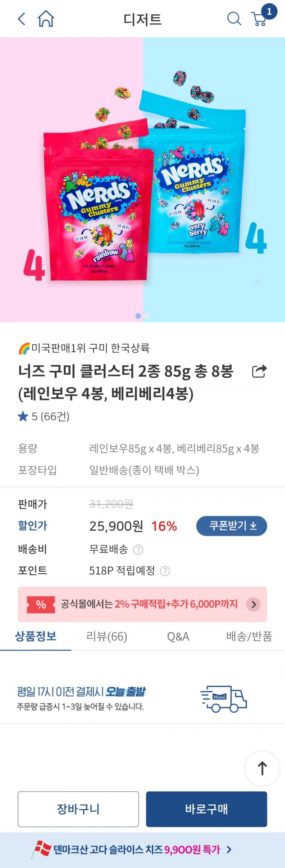Screen dimensions: 285x868
Task: Open the 5-star rating review count
Action: [44, 417]
